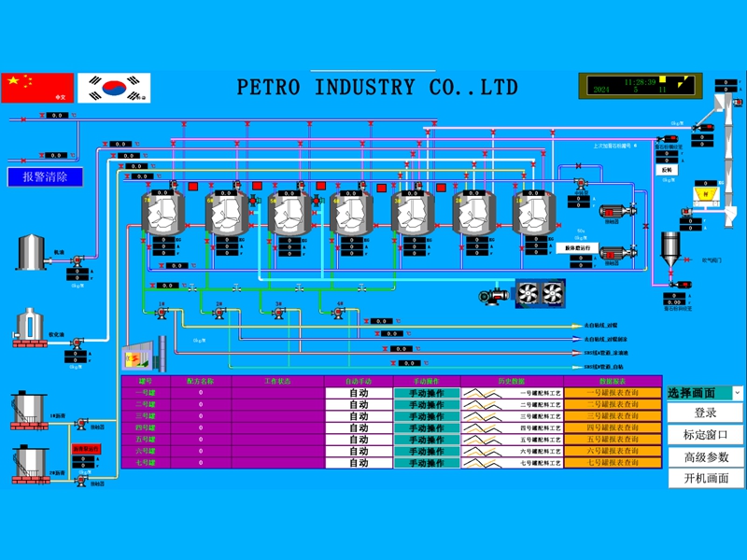Toggle 七号罐 自动 mode switch
The image size is (747, 560).
(x=359, y=463)
